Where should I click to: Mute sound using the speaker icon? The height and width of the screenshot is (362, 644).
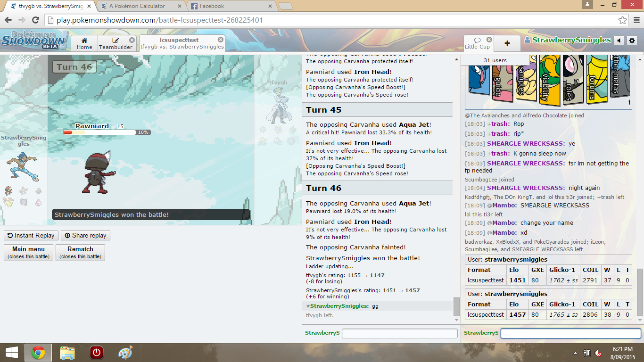coord(619,41)
